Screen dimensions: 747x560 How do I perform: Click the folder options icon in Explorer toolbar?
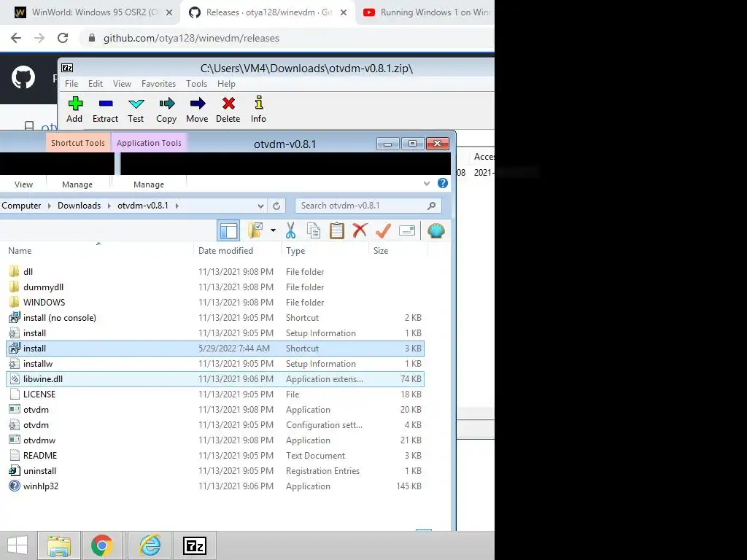[255, 230]
